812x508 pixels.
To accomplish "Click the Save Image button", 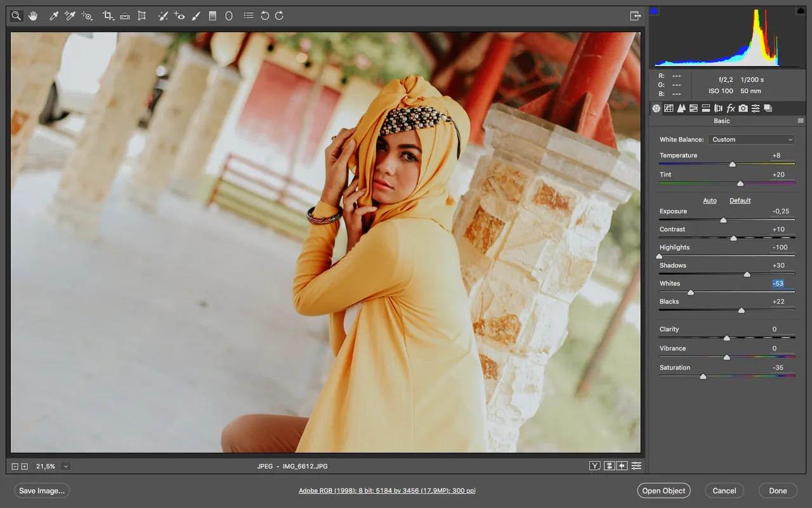I will [x=42, y=491].
